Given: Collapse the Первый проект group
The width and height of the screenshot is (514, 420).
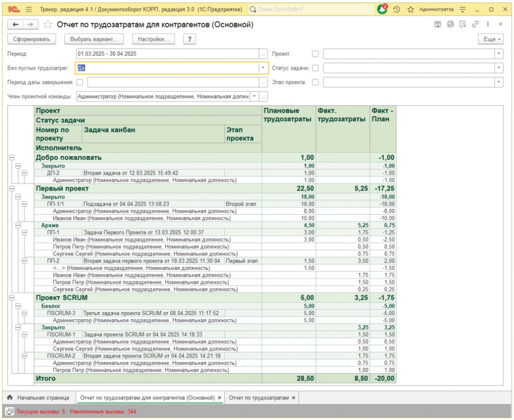Looking at the screenshot, I should pyautogui.click(x=12, y=189).
